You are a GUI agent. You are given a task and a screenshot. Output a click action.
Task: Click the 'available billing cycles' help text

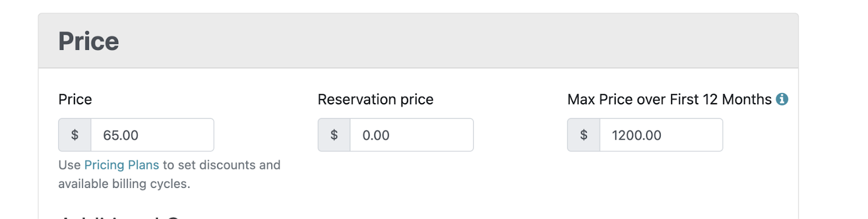click(x=124, y=184)
